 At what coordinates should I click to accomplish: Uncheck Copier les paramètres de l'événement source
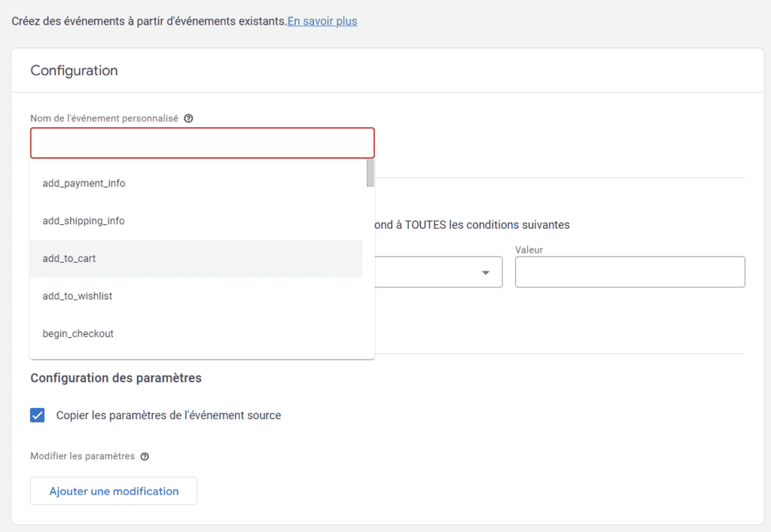coord(37,415)
